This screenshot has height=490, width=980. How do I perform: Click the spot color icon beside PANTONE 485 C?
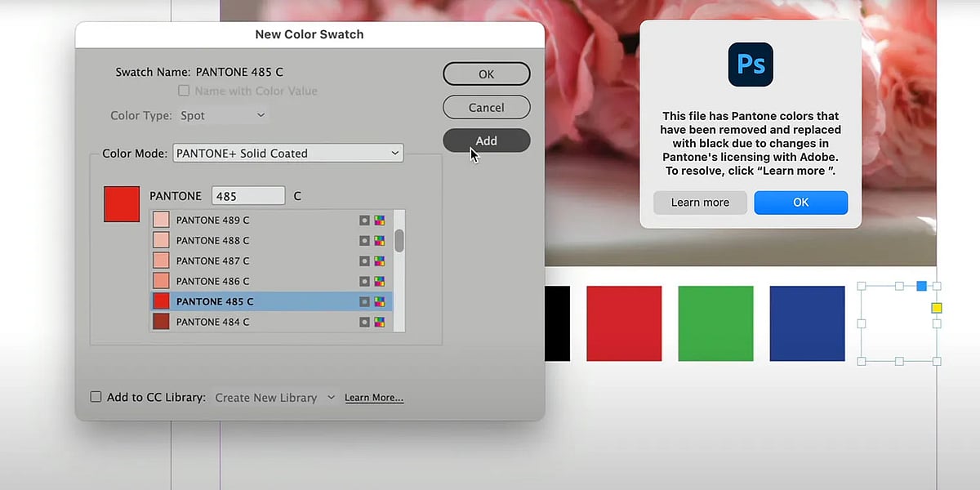tap(364, 301)
